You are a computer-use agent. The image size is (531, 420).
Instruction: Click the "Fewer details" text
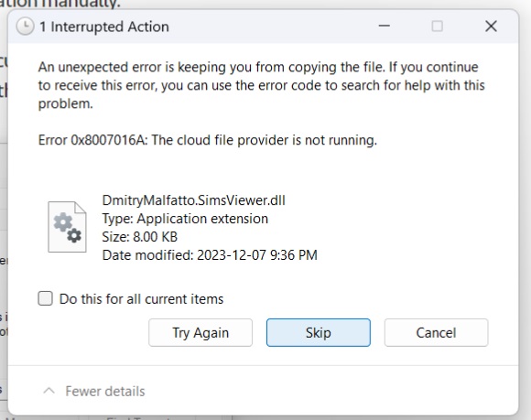click(105, 392)
